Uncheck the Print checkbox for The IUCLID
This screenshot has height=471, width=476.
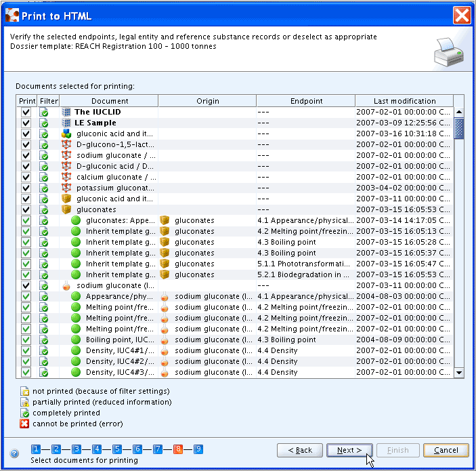point(26,112)
